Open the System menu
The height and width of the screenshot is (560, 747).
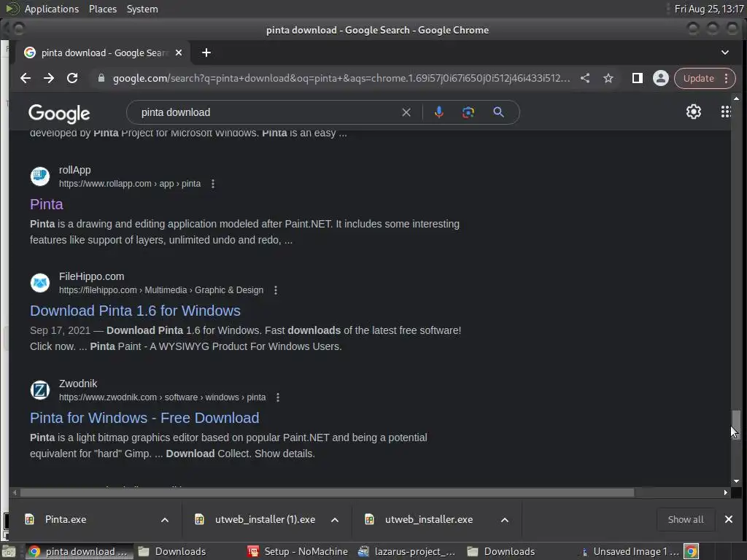(x=142, y=9)
